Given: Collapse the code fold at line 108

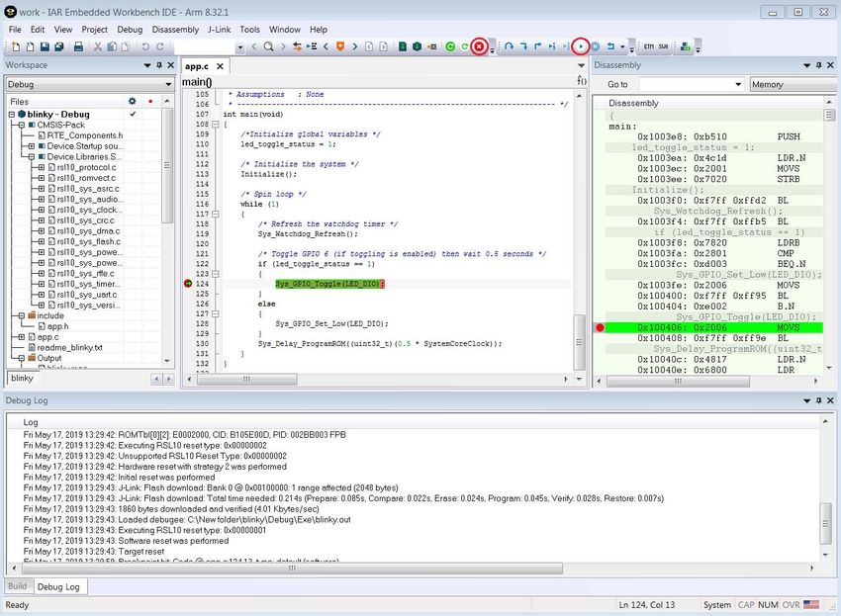Looking at the screenshot, I should click(216, 124).
